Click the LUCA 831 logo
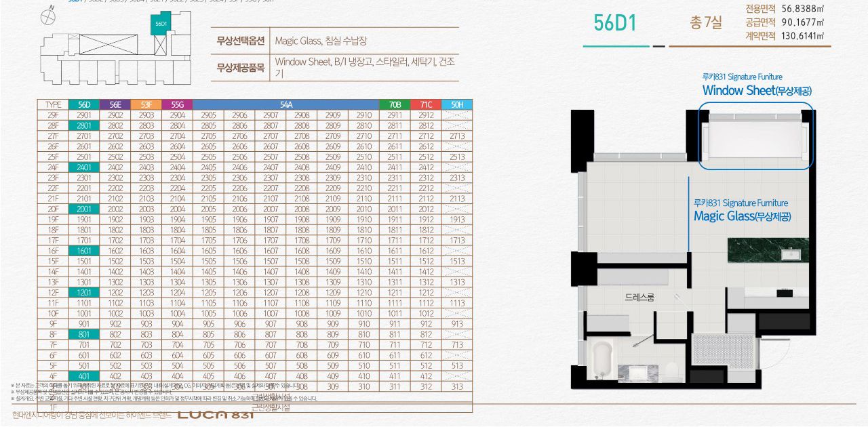The image size is (868, 427). coord(215,414)
